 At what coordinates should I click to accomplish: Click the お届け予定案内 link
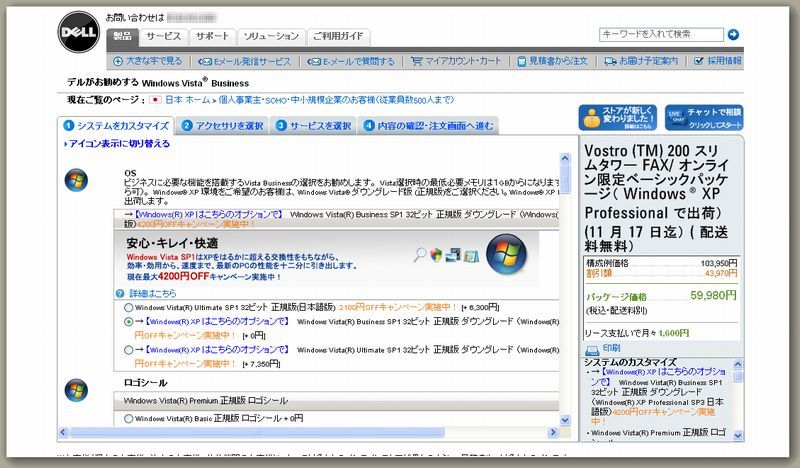[x=648, y=61]
